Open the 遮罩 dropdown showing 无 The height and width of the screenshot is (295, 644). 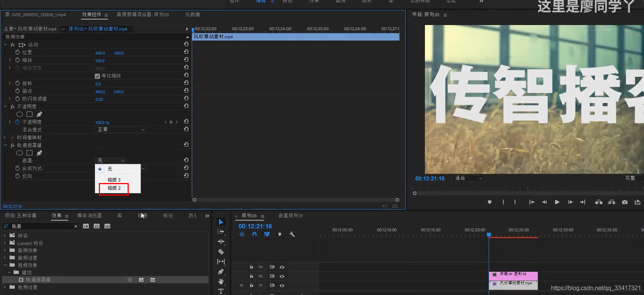pos(111,161)
